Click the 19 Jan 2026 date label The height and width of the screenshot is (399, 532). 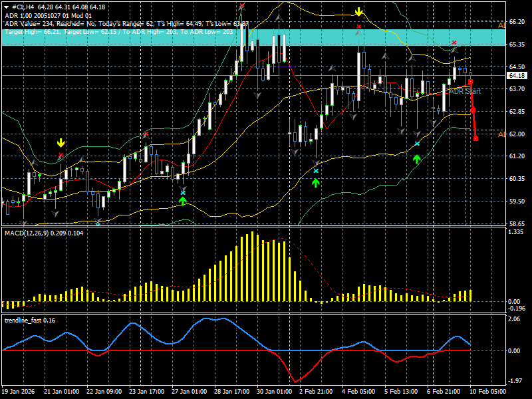coord(19,392)
